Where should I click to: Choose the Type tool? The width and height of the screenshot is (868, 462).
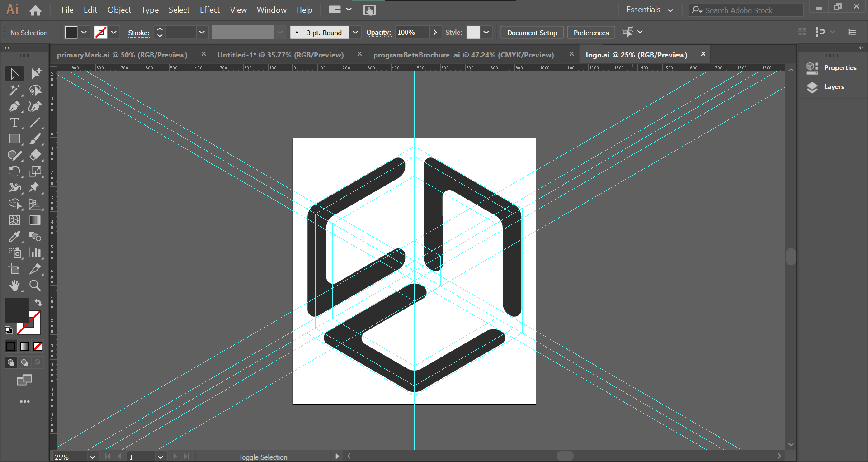[x=14, y=123]
